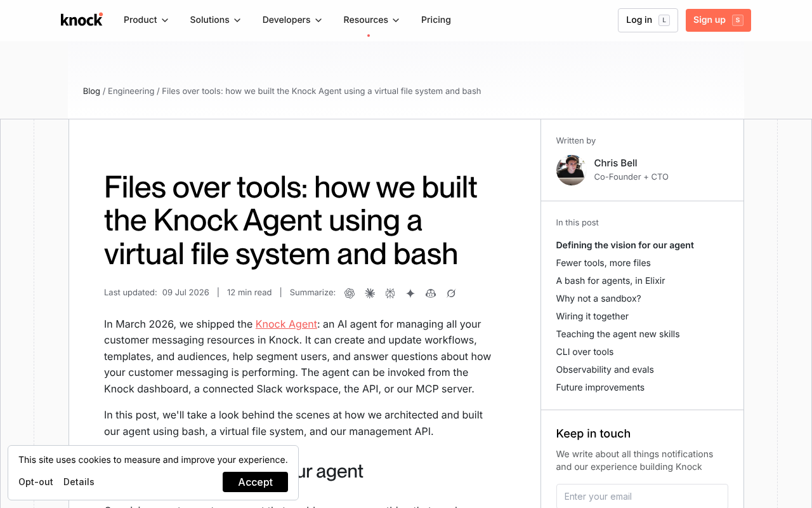
Task: Go home via the Knock logo
Action: pyautogui.click(x=82, y=20)
